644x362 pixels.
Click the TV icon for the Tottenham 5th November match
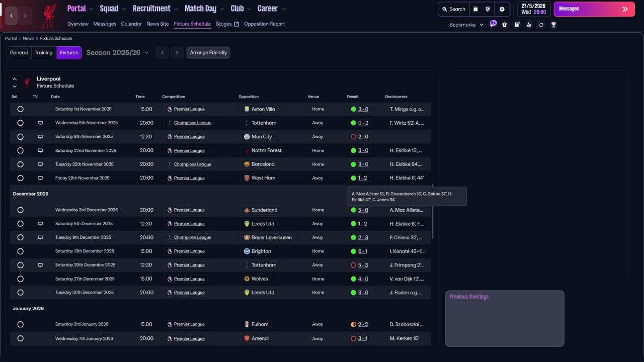coord(40,123)
